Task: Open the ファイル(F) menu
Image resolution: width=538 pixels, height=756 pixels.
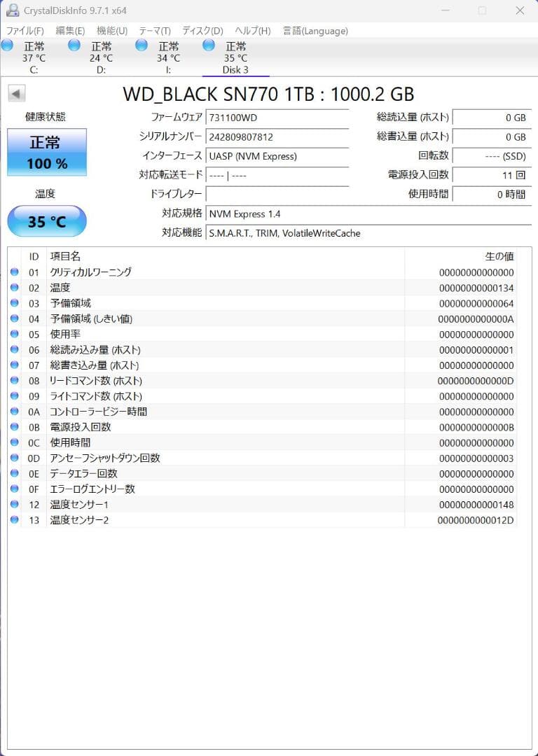Action: 25,31
